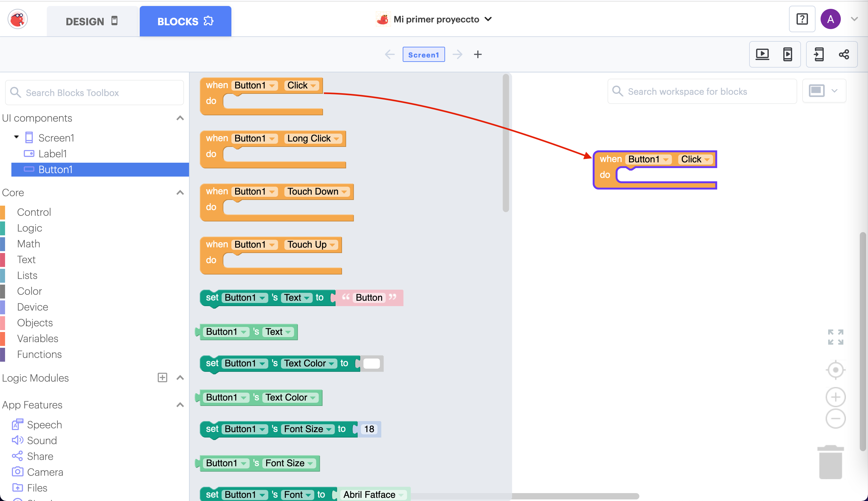Screen dimensions: 868x501
Task: Click the trash can icon
Action: [830, 462]
